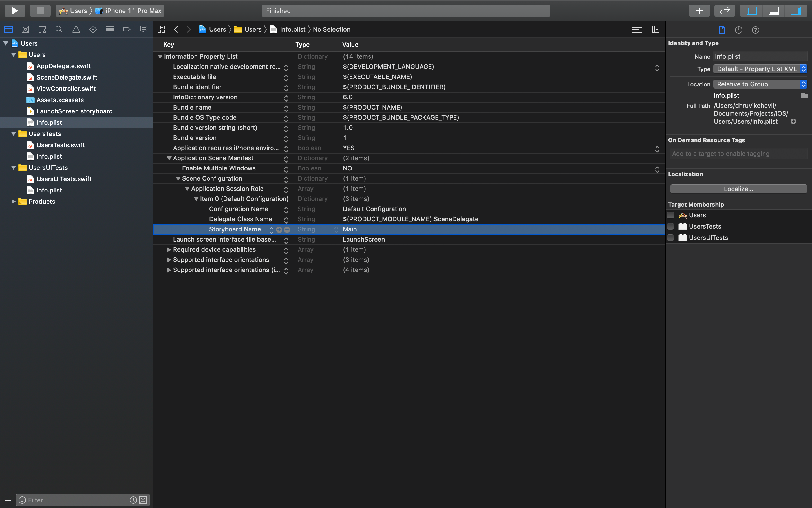The height and width of the screenshot is (508, 812).
Task: Remove the Storyboard Name row
Action: [x=287, y=229]
